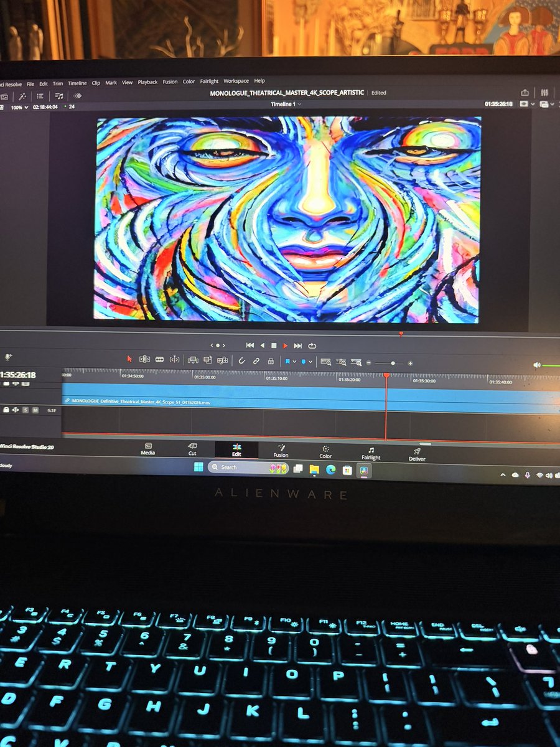Switch to the Fairlight page tab
This screenshot has height=747, width=560.
coord(371,453)
